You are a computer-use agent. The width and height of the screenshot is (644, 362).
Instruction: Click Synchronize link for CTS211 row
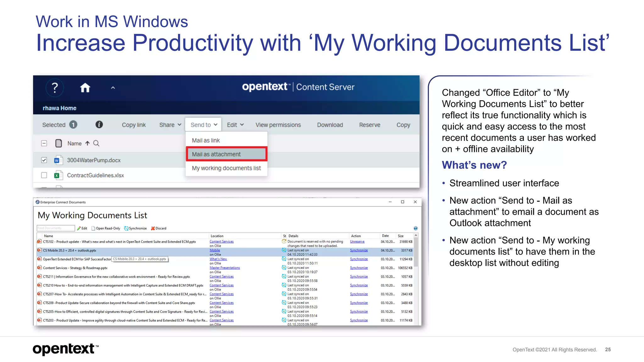359,277
